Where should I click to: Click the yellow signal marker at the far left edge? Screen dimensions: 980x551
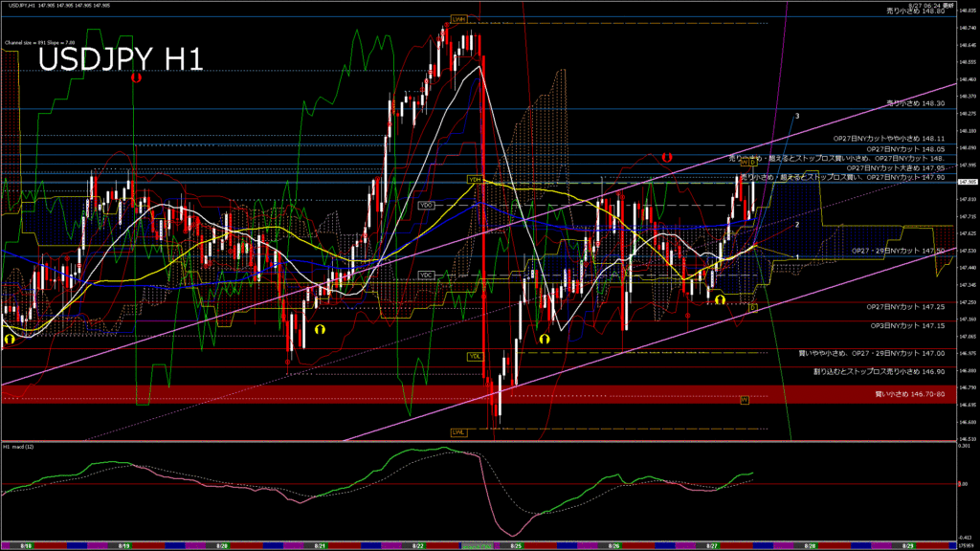coord(10,338)
